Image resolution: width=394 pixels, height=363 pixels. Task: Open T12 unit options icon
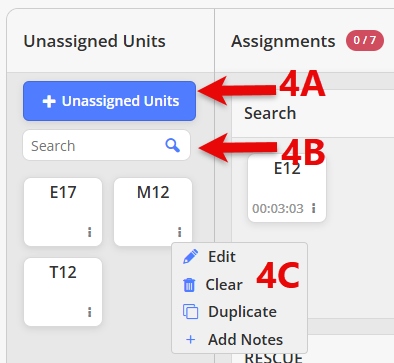click(x=89, y=312)
